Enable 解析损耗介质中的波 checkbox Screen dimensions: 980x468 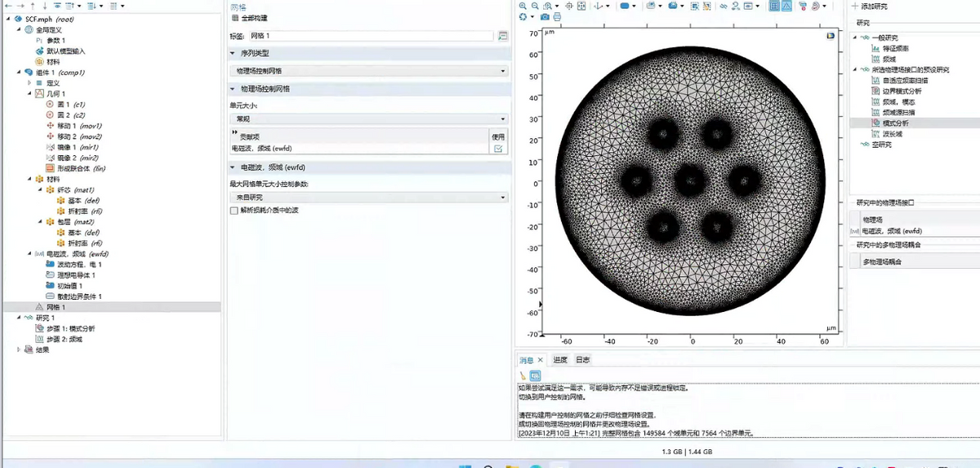234,211
